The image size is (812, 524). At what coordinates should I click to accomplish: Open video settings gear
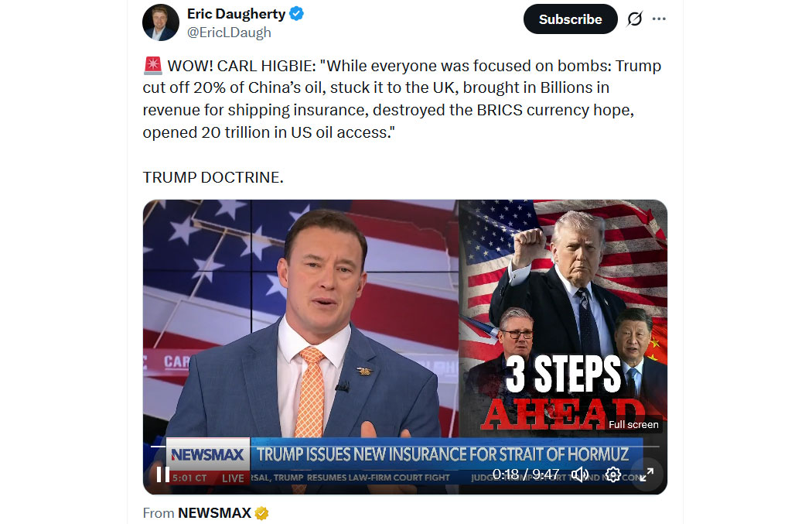pos(613,474)
